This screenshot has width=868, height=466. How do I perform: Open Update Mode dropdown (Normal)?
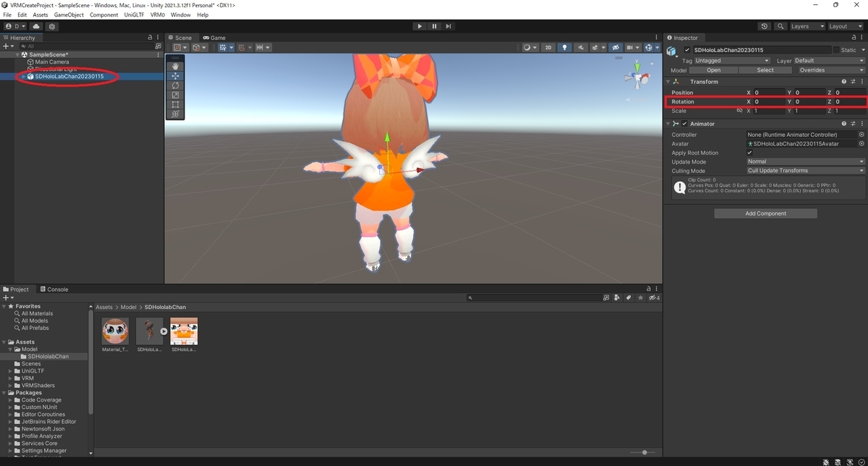[806, 161]
